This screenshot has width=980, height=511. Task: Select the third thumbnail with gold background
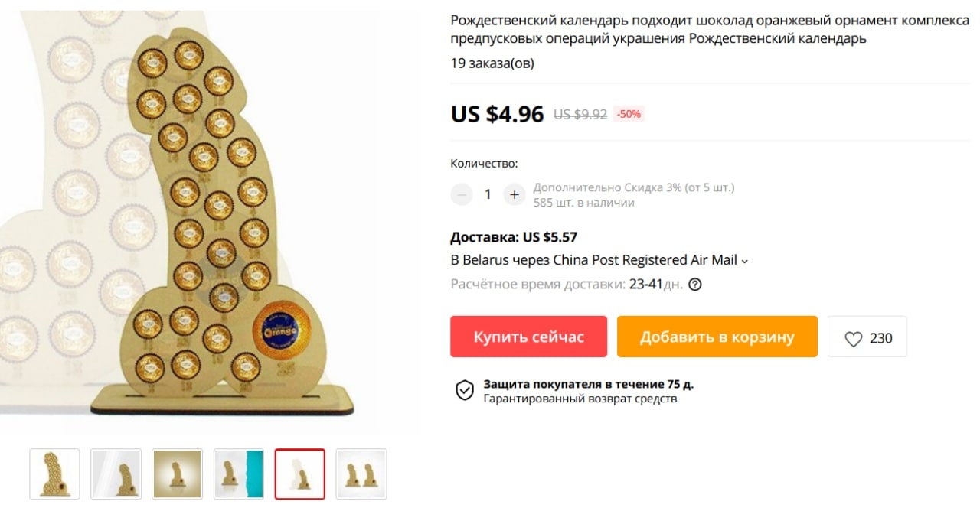pyautogui.click(x=178, y=474)
